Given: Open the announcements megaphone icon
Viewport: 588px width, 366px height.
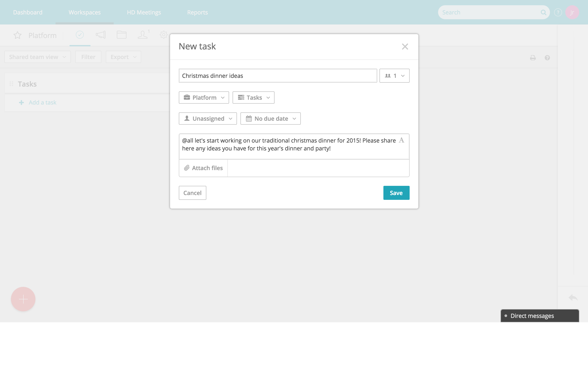Looking at the screenshot, I should click(x=100, y=35).
